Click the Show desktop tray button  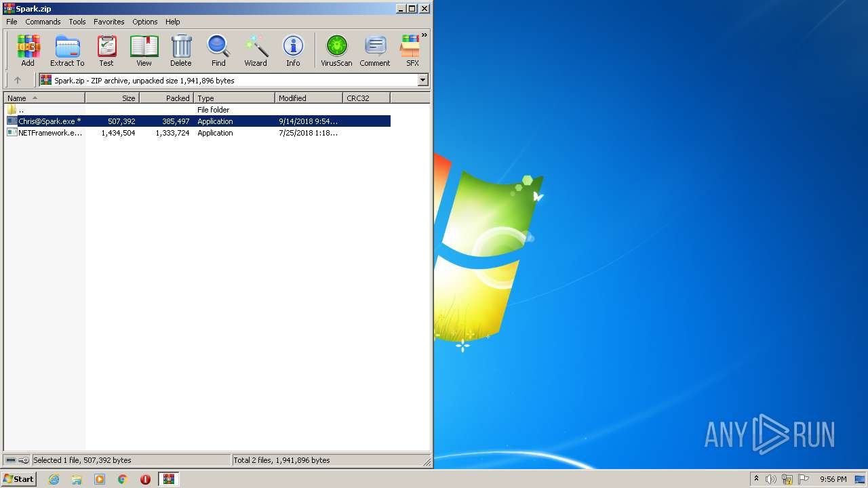point(861,479)
